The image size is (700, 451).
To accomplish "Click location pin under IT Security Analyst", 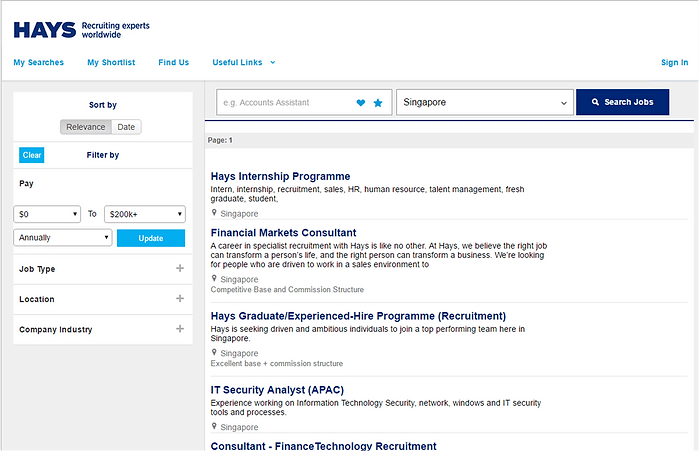I will click(x=214, y=426).
